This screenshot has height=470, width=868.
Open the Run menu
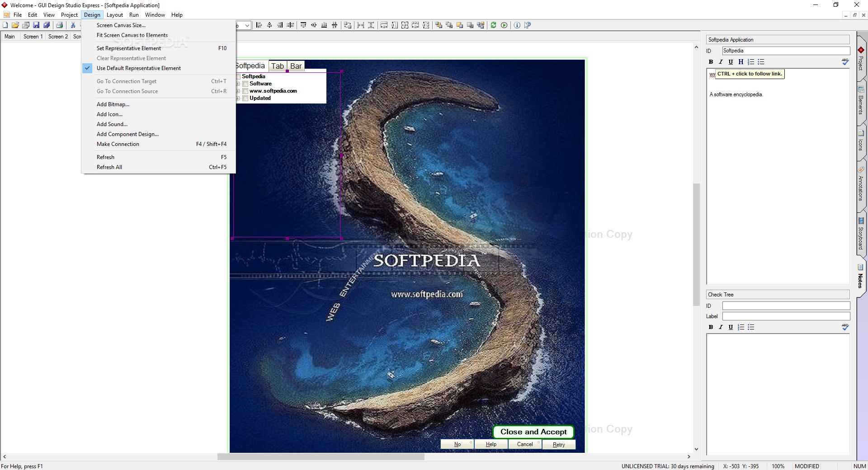point(134,15)
